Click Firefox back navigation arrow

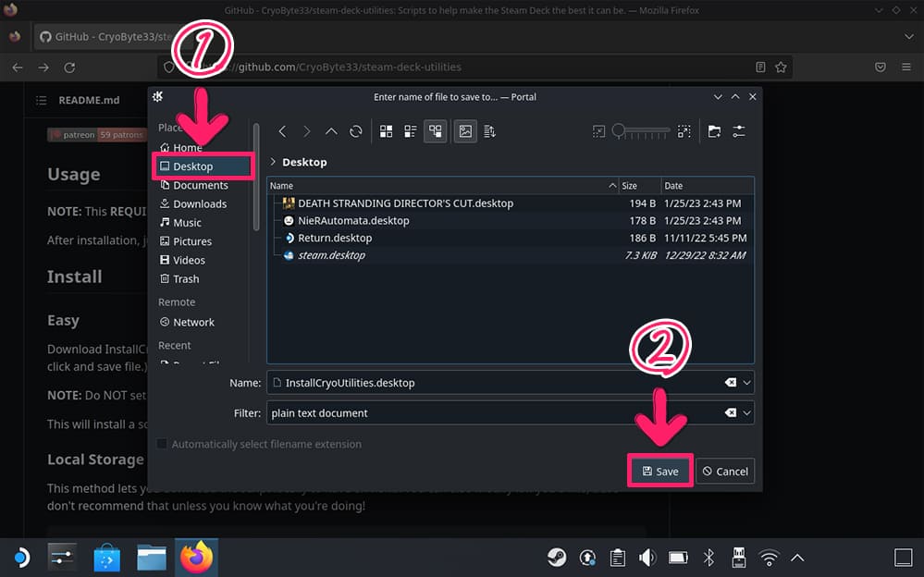(x=18, y=68)
